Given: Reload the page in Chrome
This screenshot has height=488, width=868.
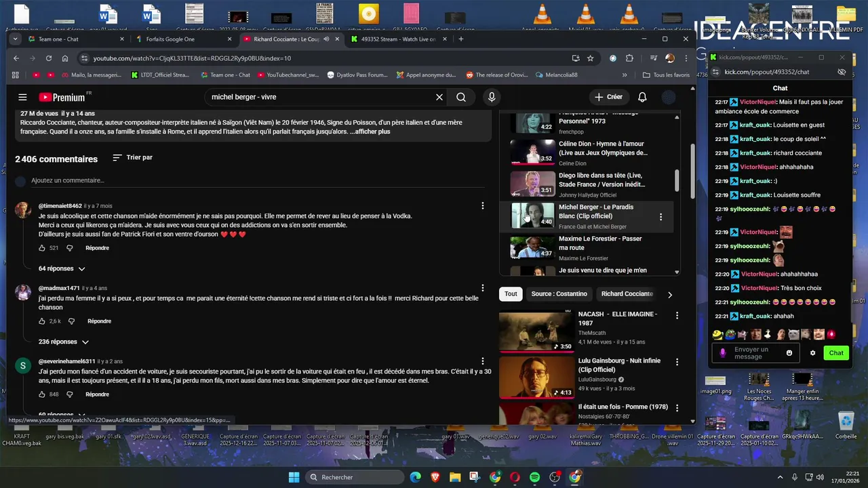Looking at the screenshot, I should tap(48, 58).
